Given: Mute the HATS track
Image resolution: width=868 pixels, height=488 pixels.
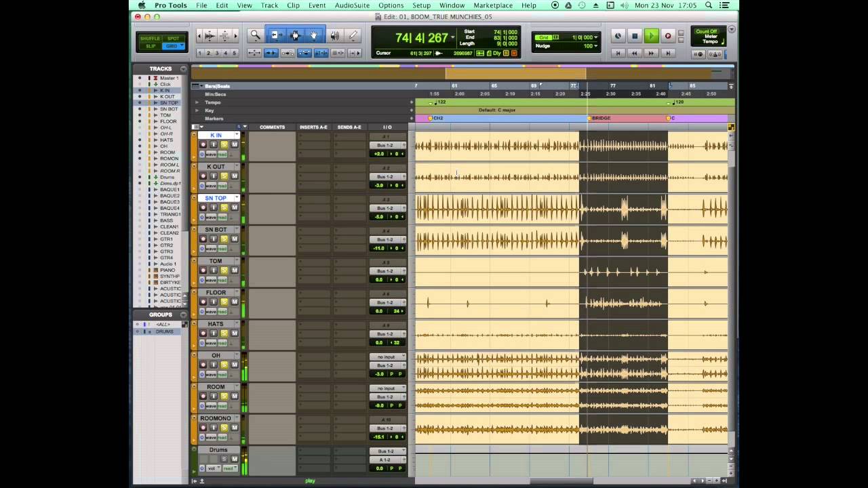Looking at the screenshot, I should pos(235,333).
